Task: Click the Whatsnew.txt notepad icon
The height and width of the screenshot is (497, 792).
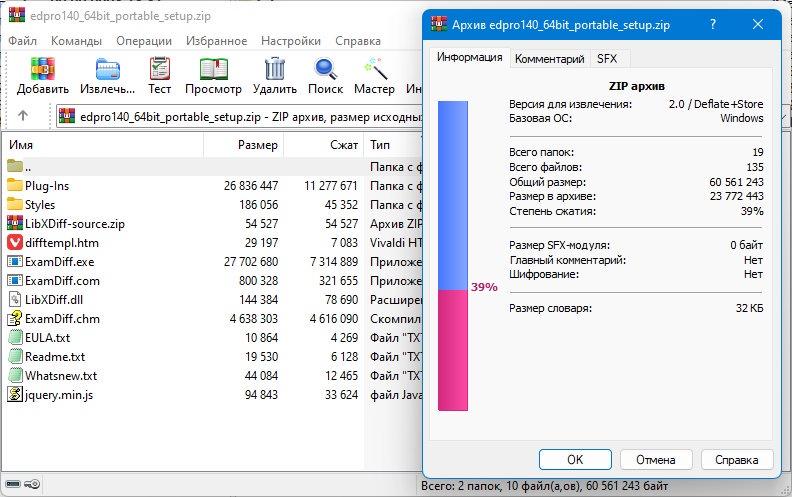Action: point(15,375)
